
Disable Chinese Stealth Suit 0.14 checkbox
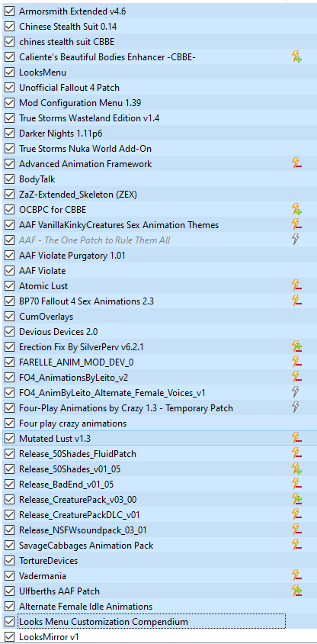tap(9, 27)
